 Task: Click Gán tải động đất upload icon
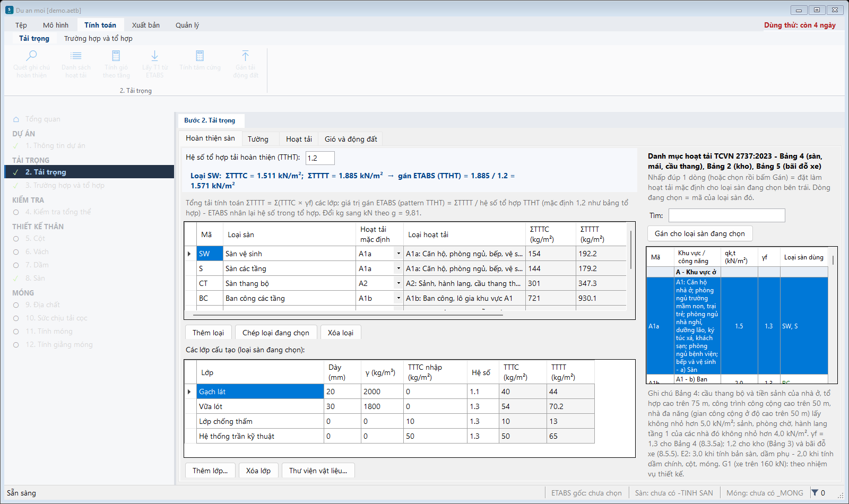click(x=245, y=55)
